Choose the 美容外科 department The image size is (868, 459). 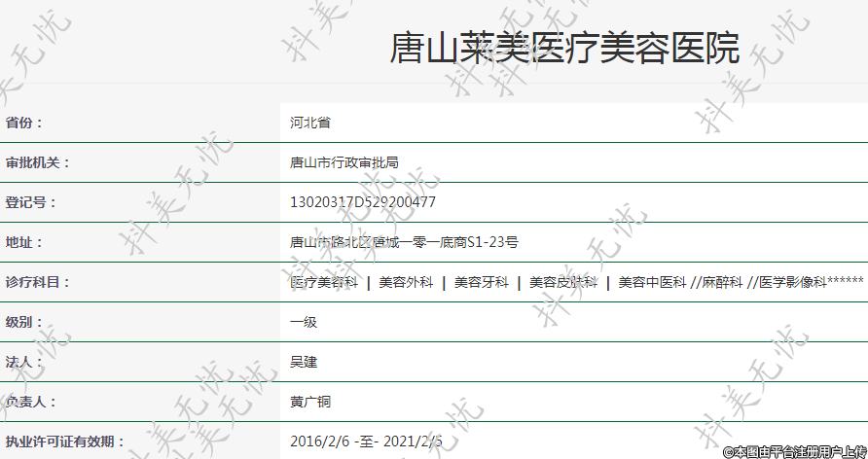(x=406, y=282)
